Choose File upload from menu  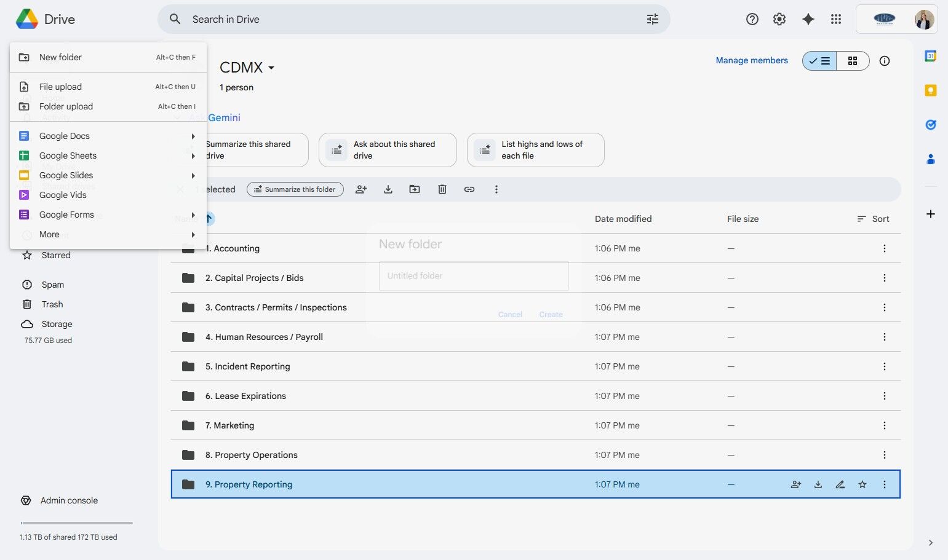pos(108,87)
